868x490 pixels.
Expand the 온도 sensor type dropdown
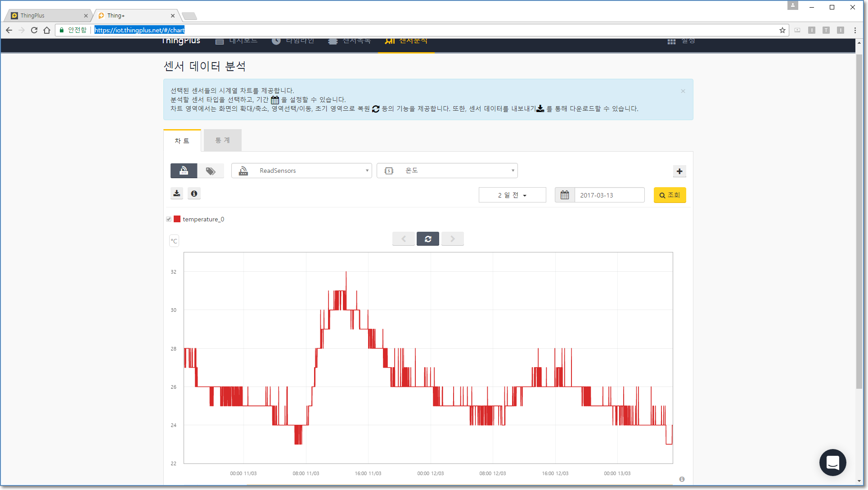pyautogui.click(x=447, y=171)
